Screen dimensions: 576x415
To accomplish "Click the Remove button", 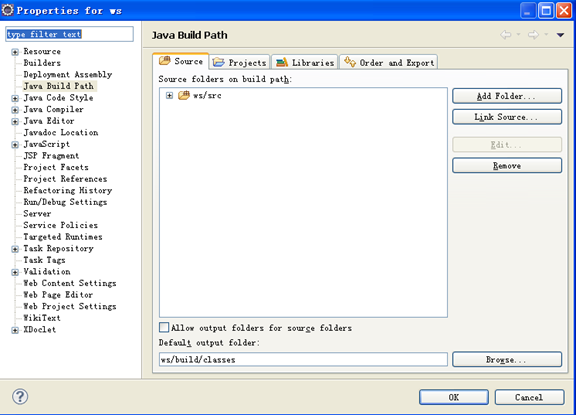I will click(x=507, y=166).
